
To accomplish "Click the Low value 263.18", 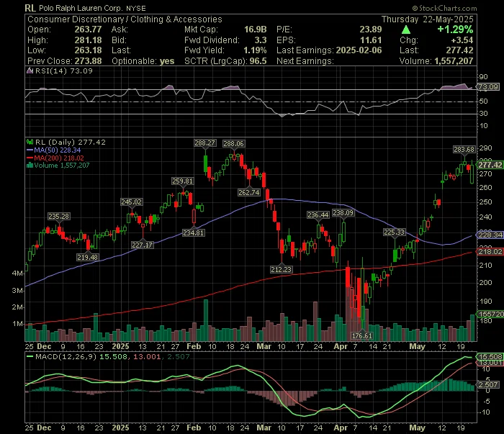I will [x=88, y=50].
